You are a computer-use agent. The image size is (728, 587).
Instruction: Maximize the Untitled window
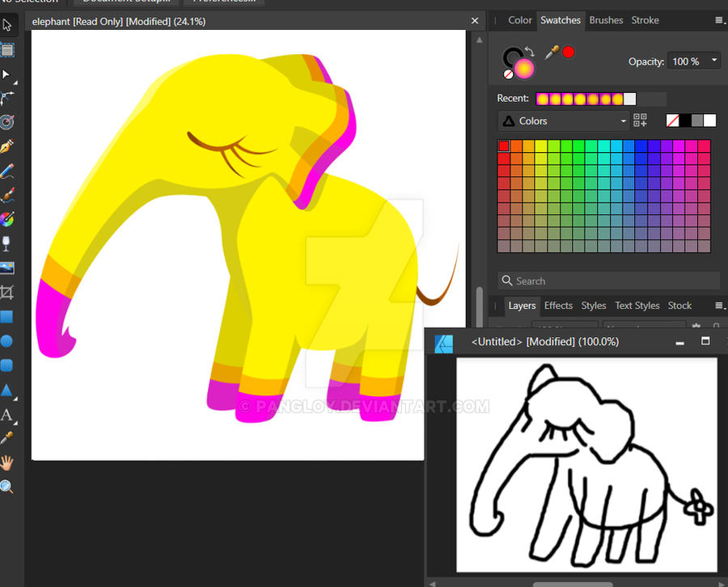705,341
